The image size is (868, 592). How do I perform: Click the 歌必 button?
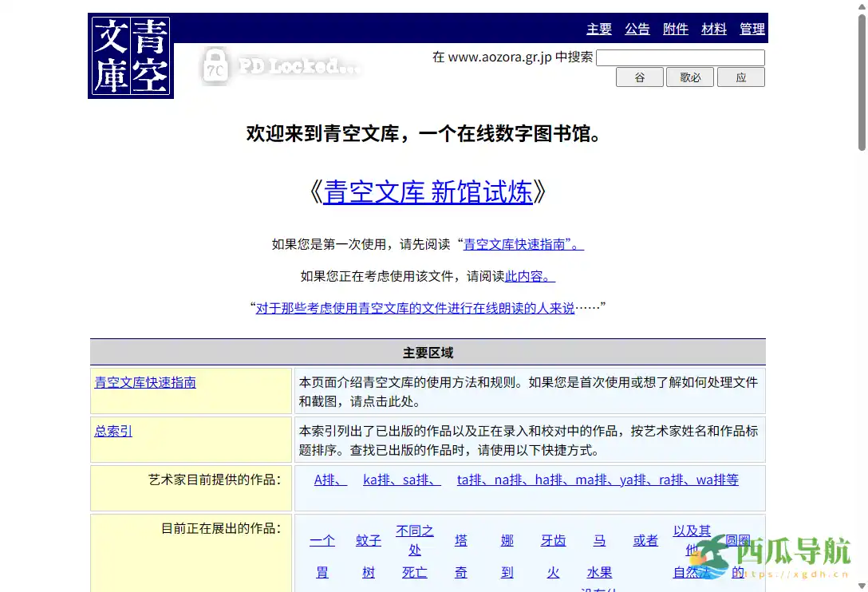coord(689,77)
